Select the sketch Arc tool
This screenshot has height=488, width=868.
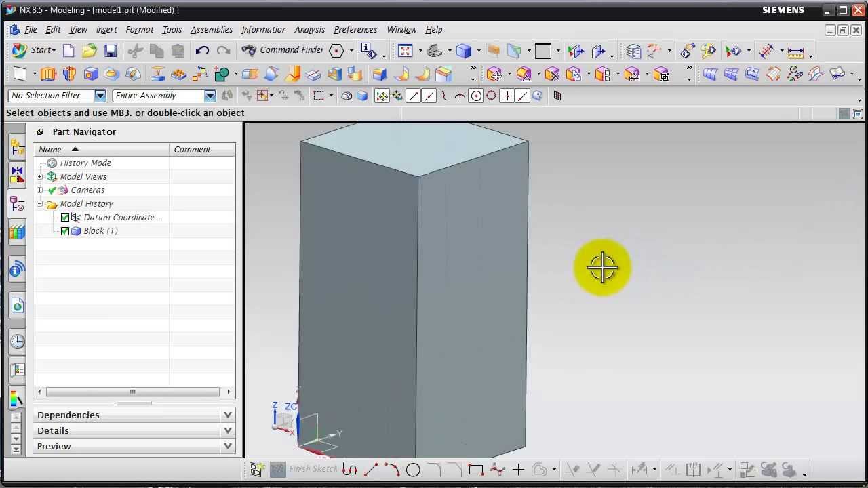(392, 469)
